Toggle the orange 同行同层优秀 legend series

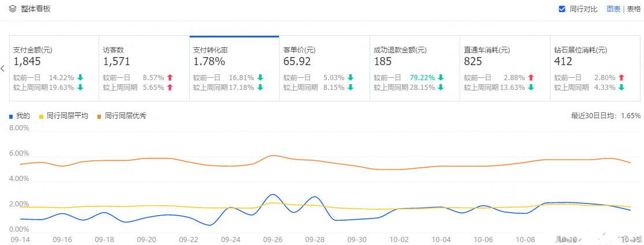122,116
